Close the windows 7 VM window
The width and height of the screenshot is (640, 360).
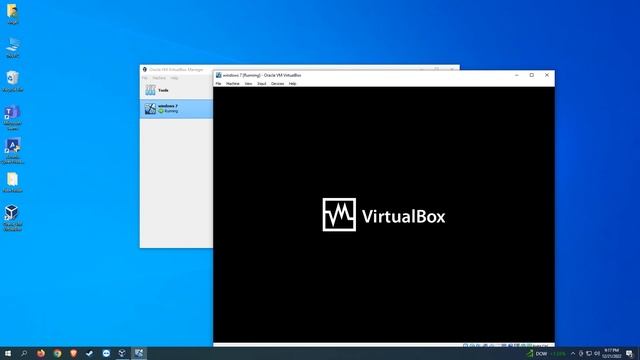point(547,75)
